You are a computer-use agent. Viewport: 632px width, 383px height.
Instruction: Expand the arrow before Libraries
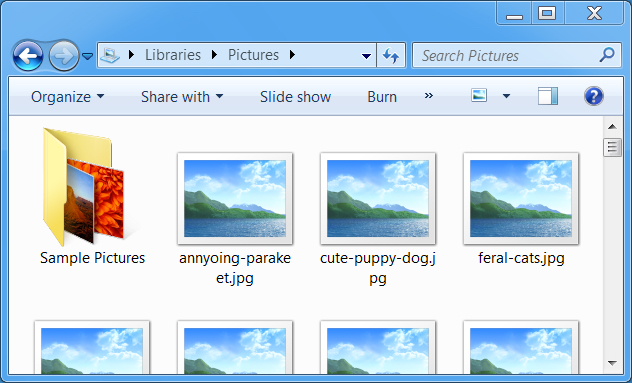click(x=131, y=55)
